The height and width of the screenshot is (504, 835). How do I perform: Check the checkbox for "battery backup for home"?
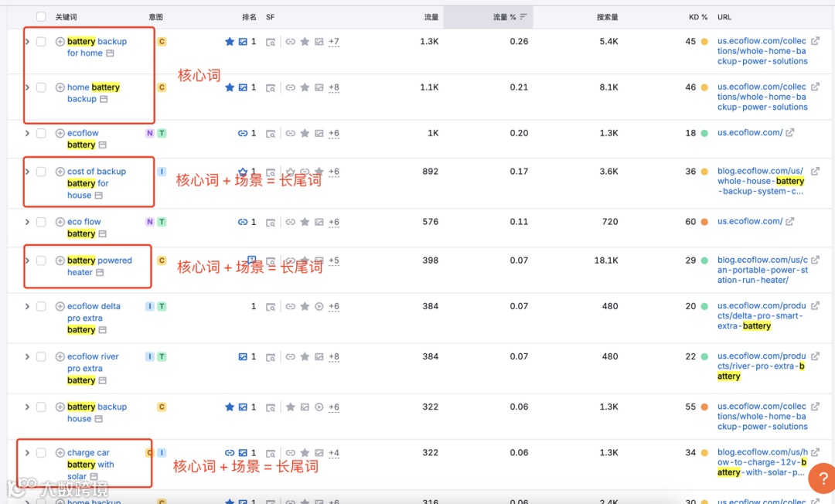pyautogui.click(x=41, y=41)
